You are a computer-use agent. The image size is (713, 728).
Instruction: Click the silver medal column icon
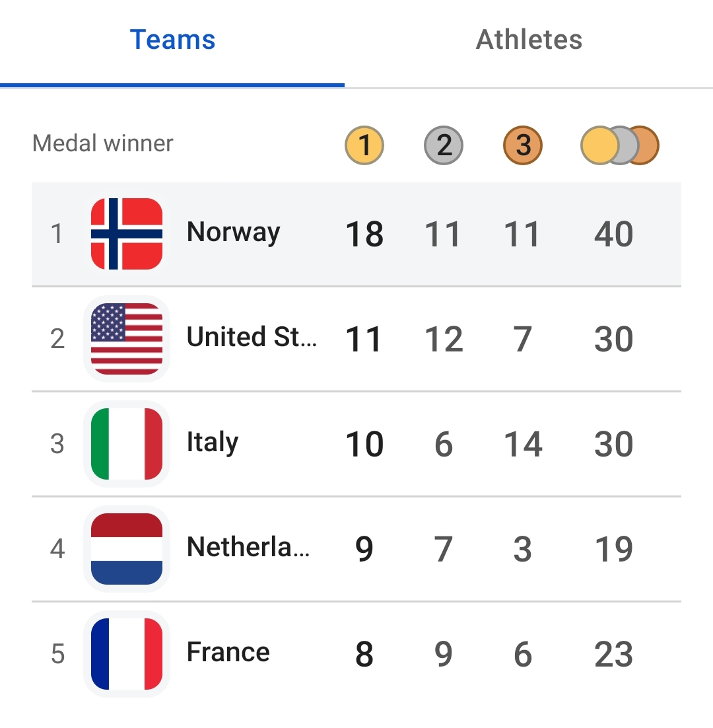pos(444,145)
